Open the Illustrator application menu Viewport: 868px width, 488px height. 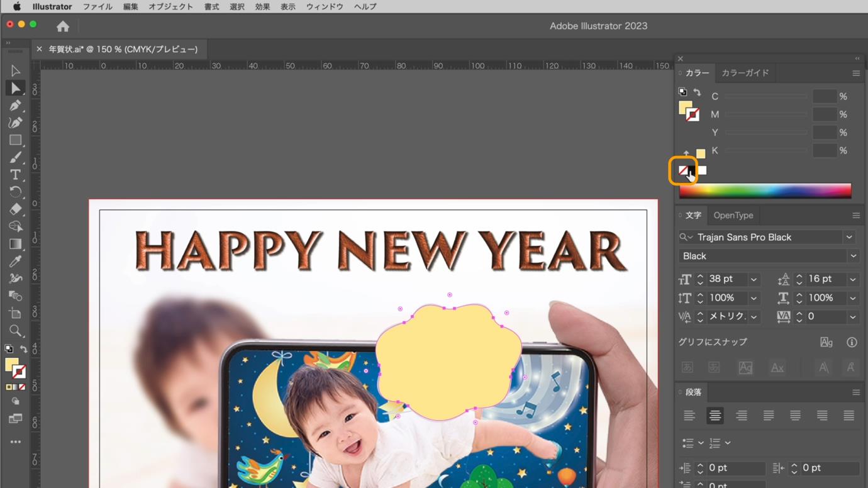click(x=52, y=7)
